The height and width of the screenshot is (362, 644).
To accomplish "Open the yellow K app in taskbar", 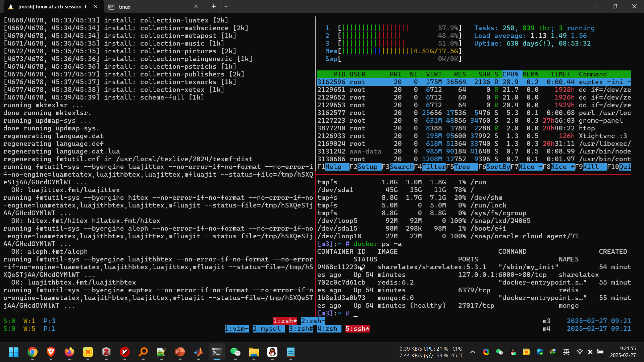I will [88, 352].
